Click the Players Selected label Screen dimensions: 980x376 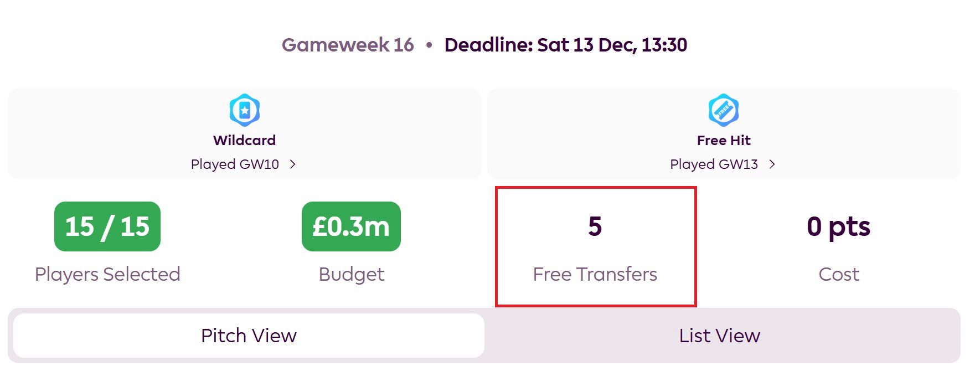tap(107, 274)
